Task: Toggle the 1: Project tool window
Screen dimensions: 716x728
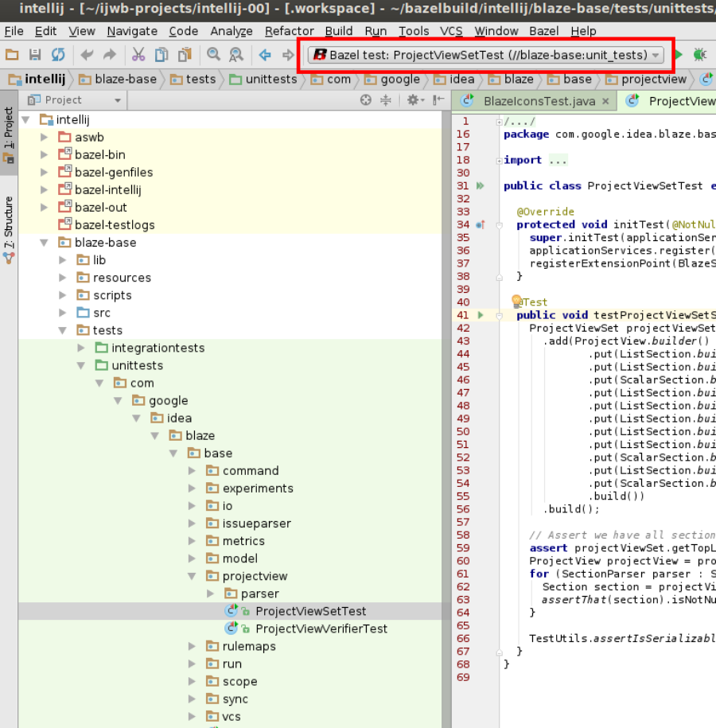Action: coord(9,134)
